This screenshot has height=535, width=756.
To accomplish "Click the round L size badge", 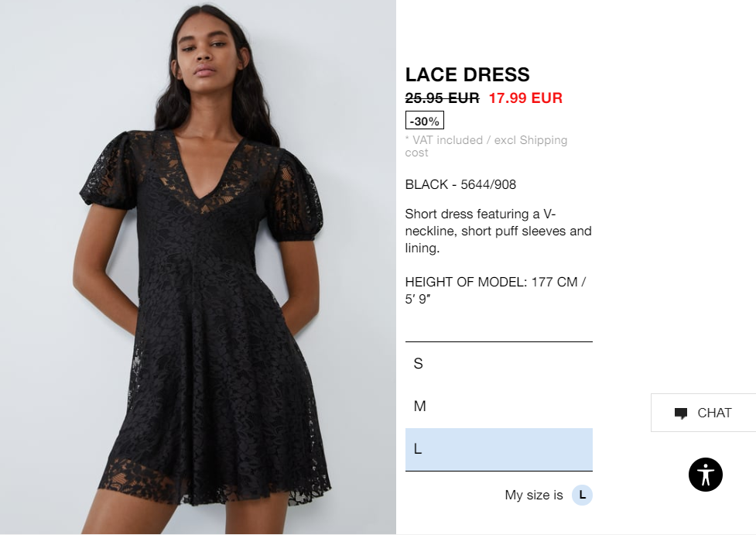I will [582, 495].
